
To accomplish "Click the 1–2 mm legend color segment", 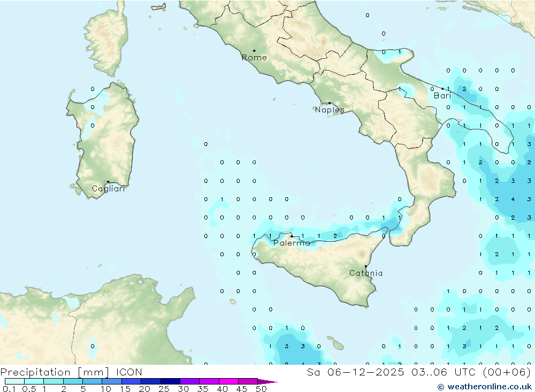I will 53,381.
